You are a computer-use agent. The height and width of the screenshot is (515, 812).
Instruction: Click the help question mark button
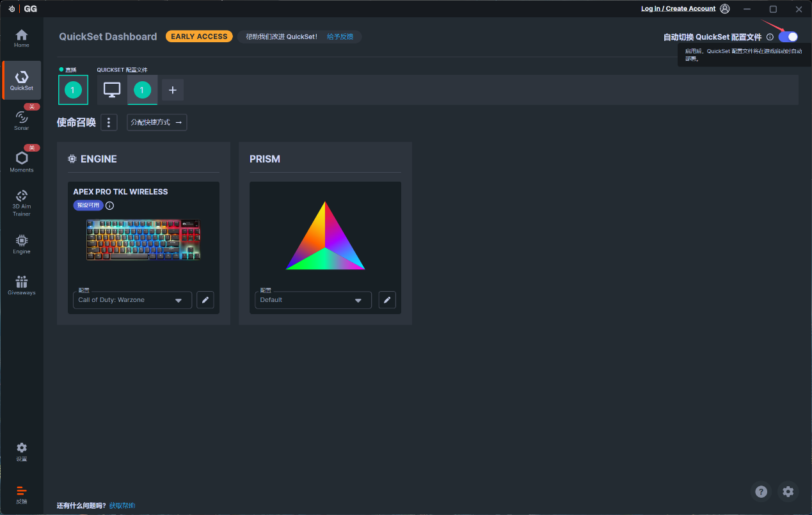point(761,491)
